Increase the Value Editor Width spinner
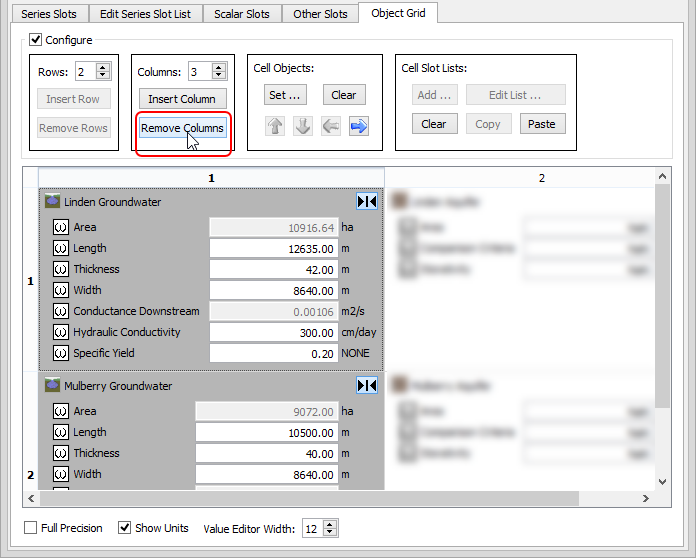This screenshot has width=696, height=558. click(x=331, y=523)
